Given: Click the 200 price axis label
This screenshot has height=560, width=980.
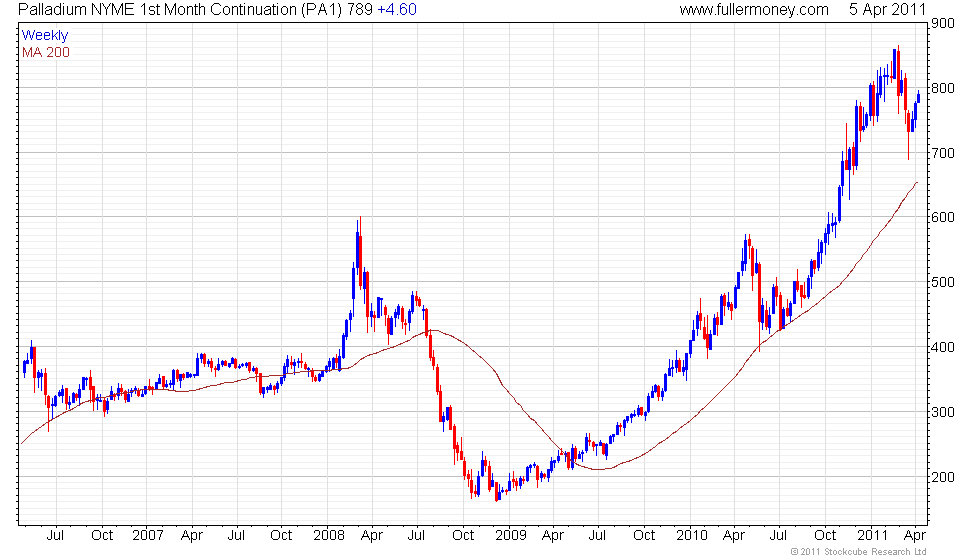Looking at the screenshot, I should click(942, 477).
